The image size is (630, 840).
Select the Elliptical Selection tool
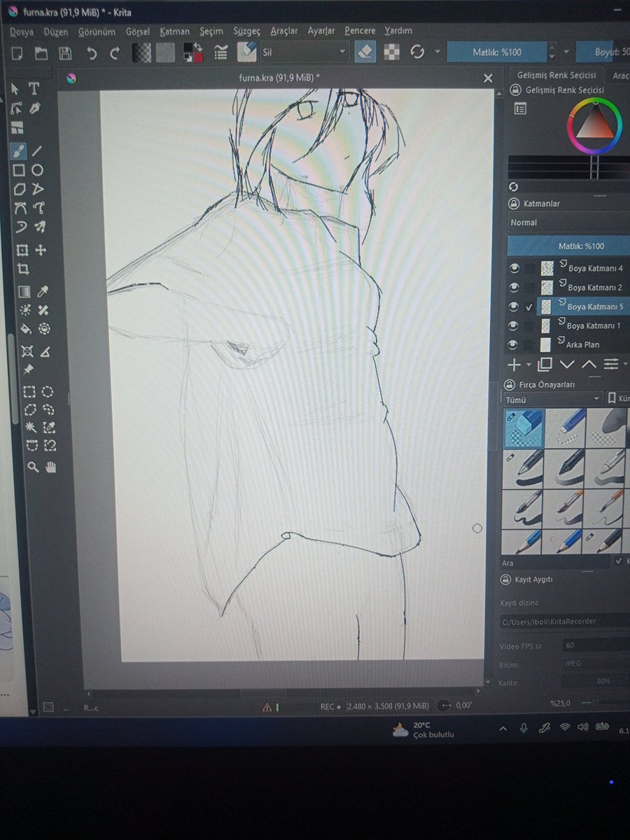[47, 392]
